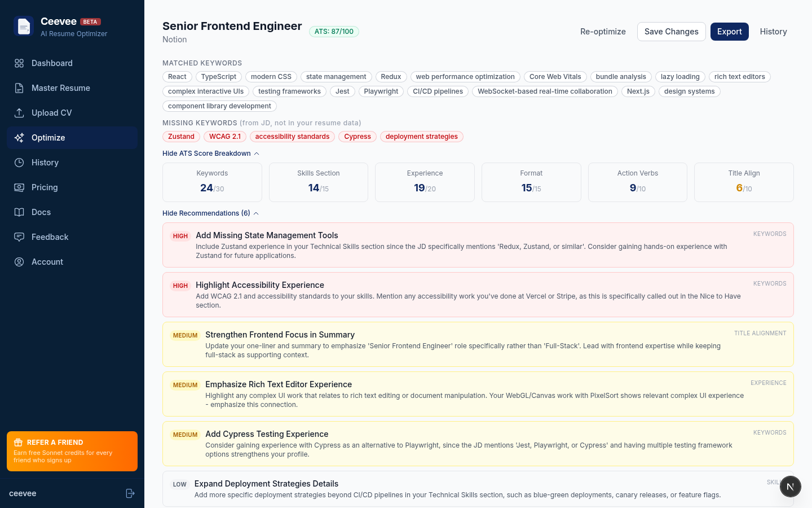The height and width of the screenshot is (508, 812).
Task: Open the round N badge in the bottom corner
Action: coord(790,487)
